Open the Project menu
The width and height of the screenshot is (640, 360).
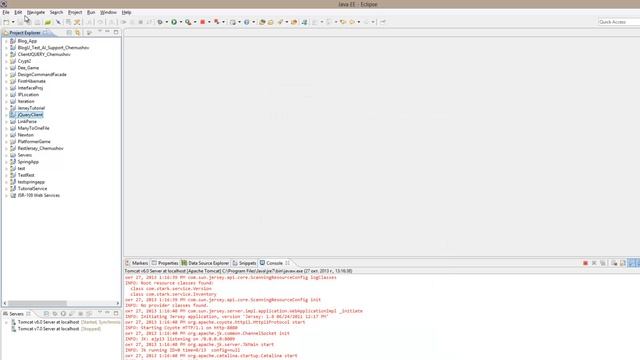[x=75, y=13]
